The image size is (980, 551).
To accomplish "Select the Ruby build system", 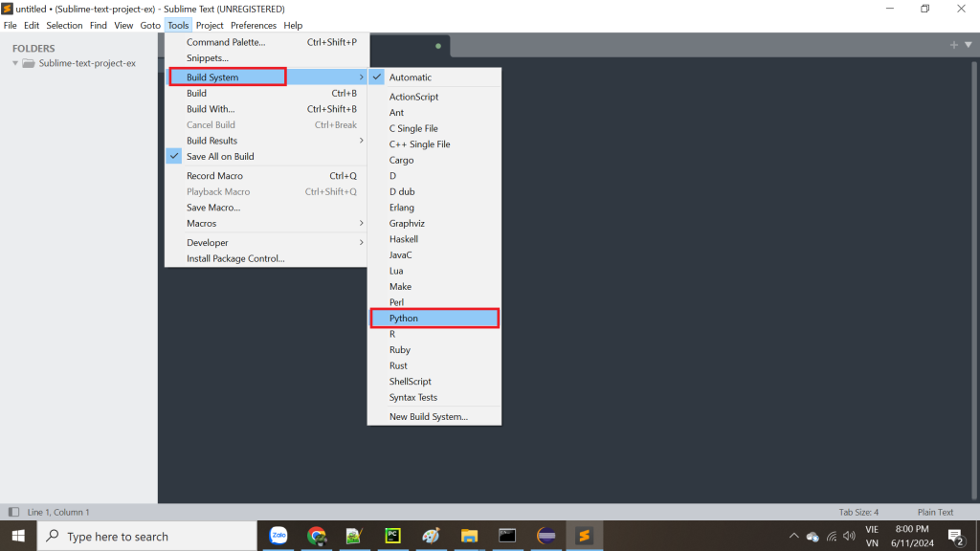I will [x=434, y=350].
